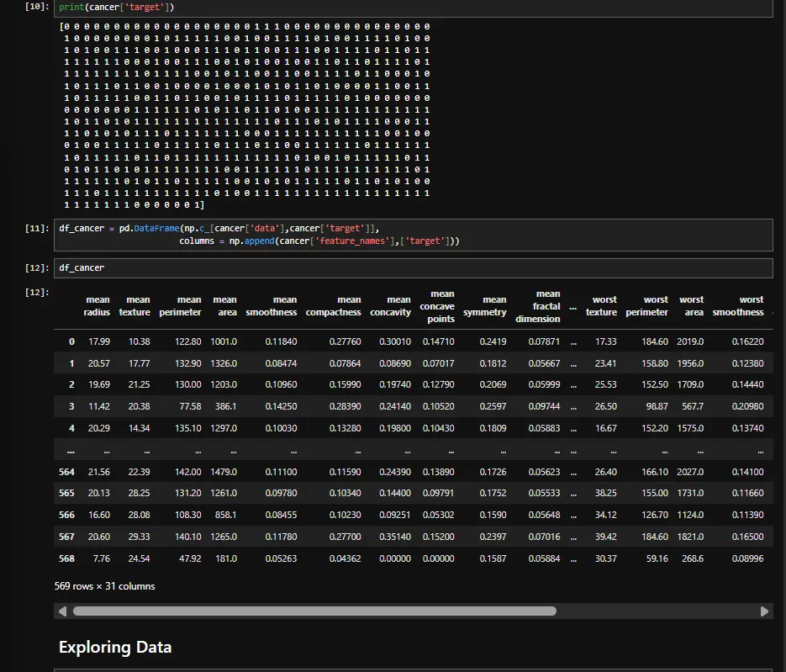Viewport: 786px width, 672px height.
Task: Click row index 1 in the table
Action: (71, 363)
